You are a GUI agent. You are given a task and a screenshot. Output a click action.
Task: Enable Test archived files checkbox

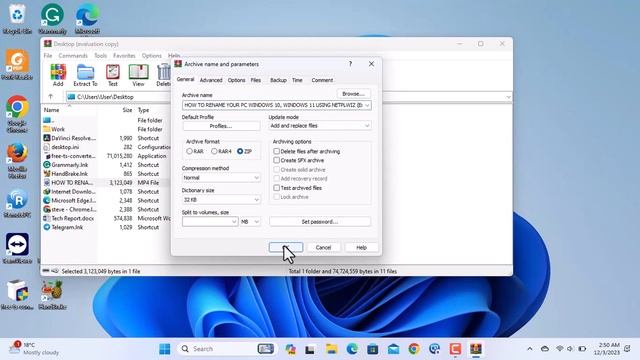pyautogui.click(x=276, y=188)
